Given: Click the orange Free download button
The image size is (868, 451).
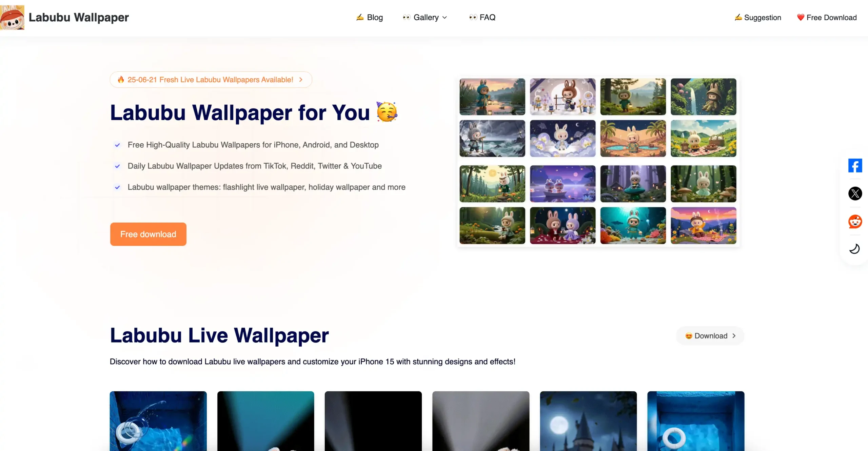Looking at the screenshot, I should point(148,234).
